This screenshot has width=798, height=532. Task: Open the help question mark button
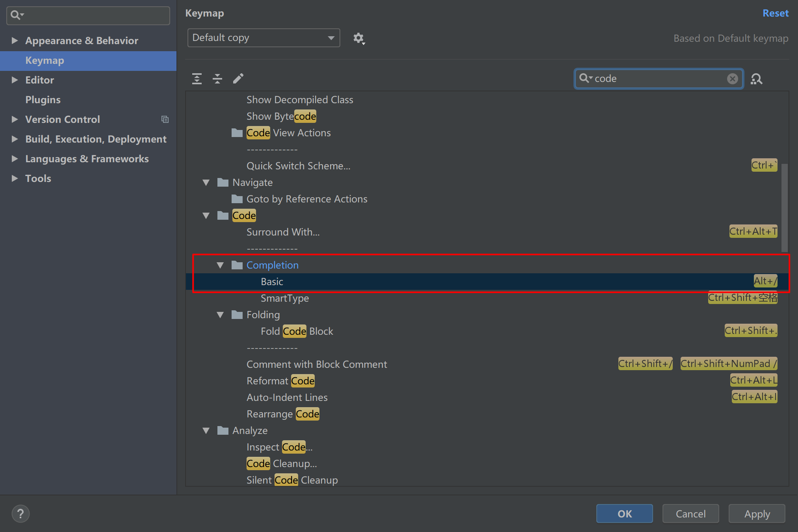[x=20, y=513]
